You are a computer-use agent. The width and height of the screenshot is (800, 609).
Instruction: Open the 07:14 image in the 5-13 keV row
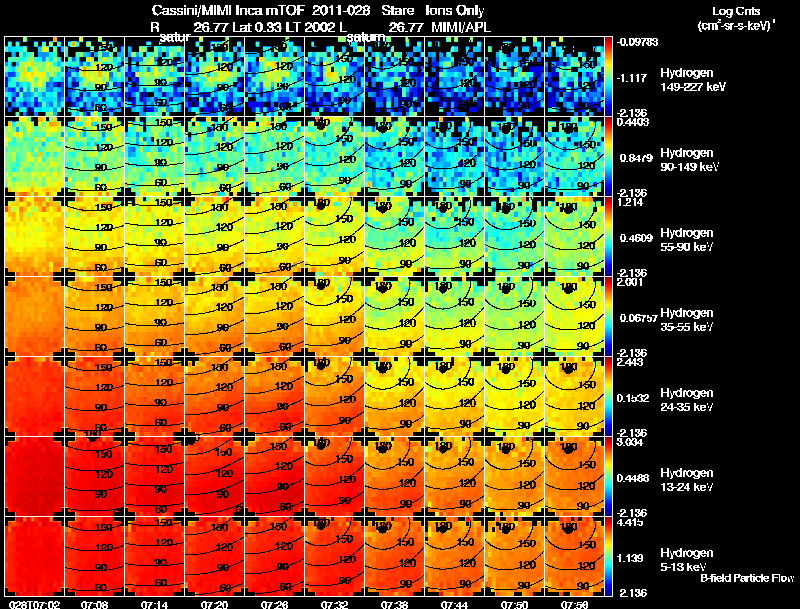click(x=155, y=556)
